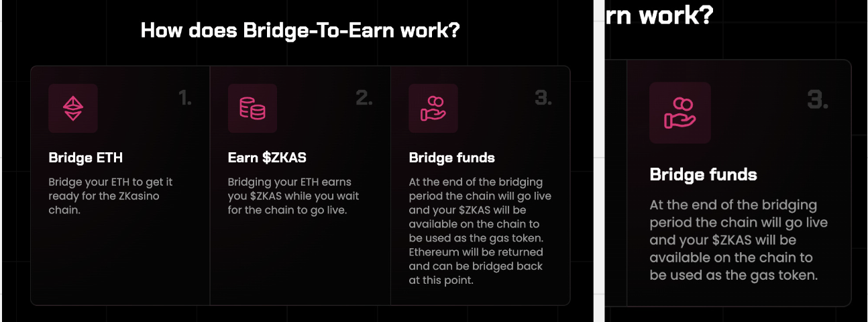Image resolution: width=868 pixels, height=322 pixels.
Task: Click the stacked coins icon
Action: (252, 108)
